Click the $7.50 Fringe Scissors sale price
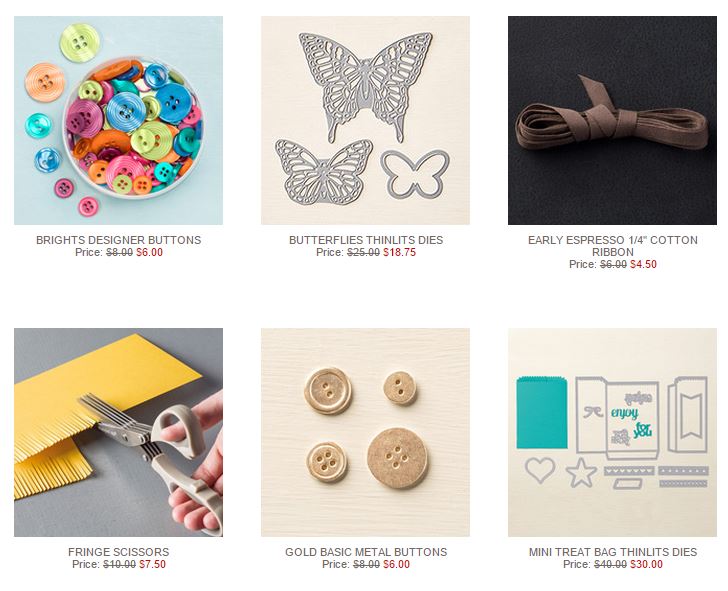Image resolution: width=728 pixels, height=591 pixels. coord(152,564)
